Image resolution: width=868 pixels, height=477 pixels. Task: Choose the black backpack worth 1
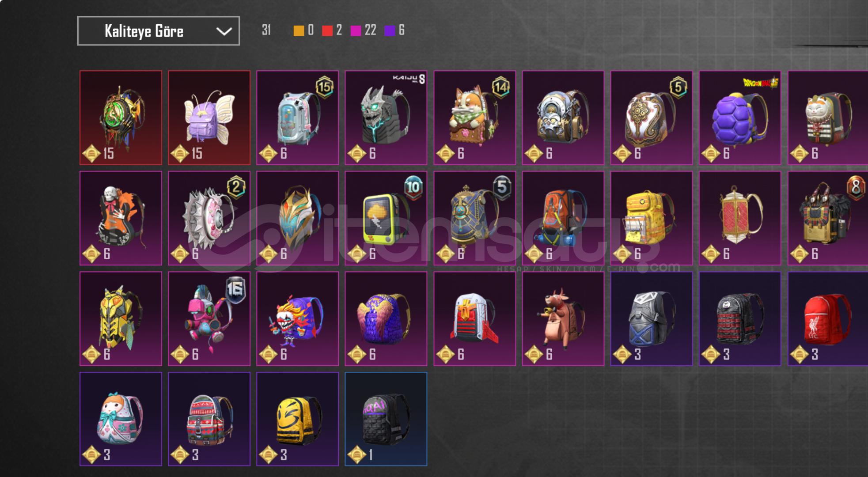(386, 419)
